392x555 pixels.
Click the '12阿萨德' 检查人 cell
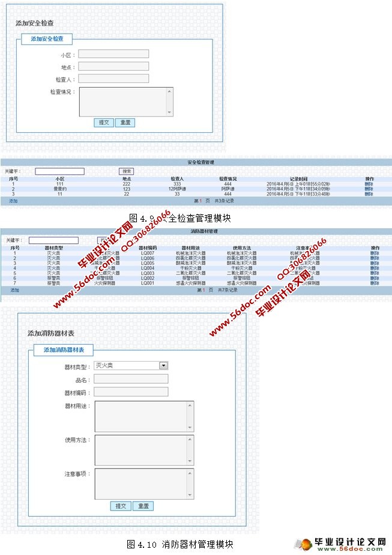(177, 189)
